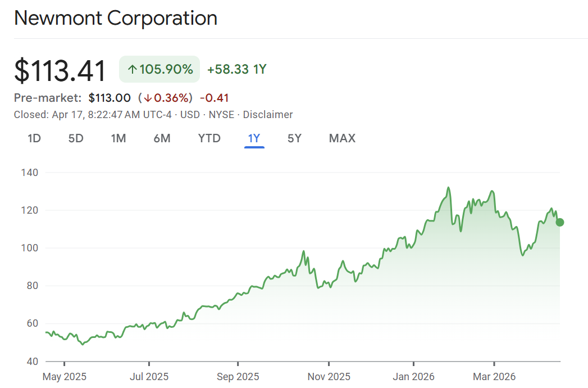588x388 pixels.
Task: Open the 6M chart view
Action: tap(162, 138)
